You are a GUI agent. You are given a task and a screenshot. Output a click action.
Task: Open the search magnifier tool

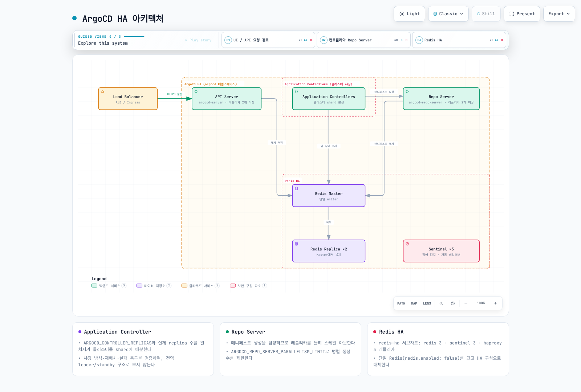tap(441, 303)
